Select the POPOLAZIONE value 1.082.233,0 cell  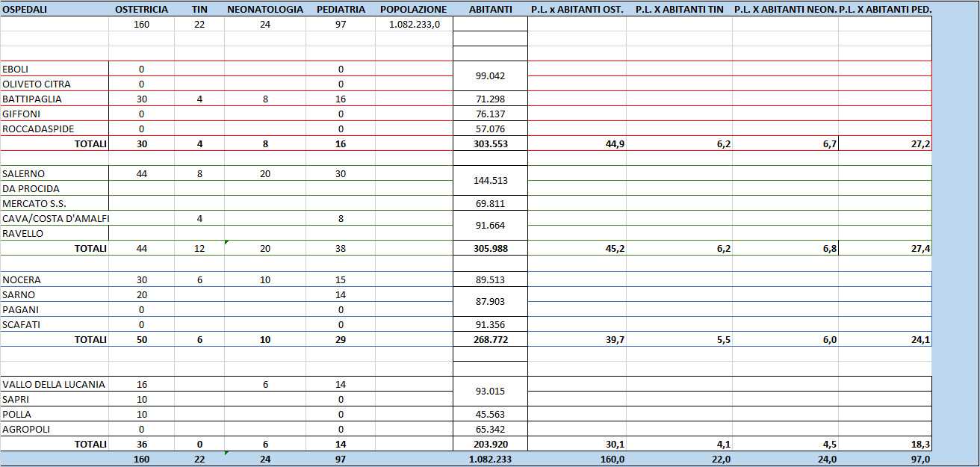point(414,25)
